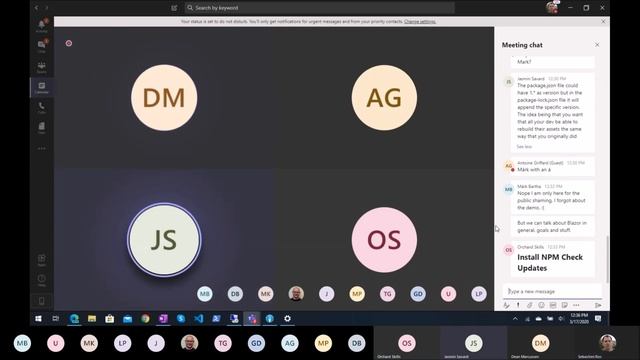Click the MB avatar in the meeting participant strip
This screenshot has width=640, height=360.
[x=204, y=294]
